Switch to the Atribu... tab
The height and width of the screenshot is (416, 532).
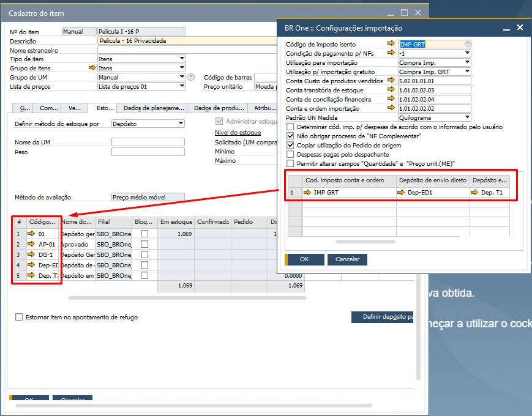(x=263, y=108)
